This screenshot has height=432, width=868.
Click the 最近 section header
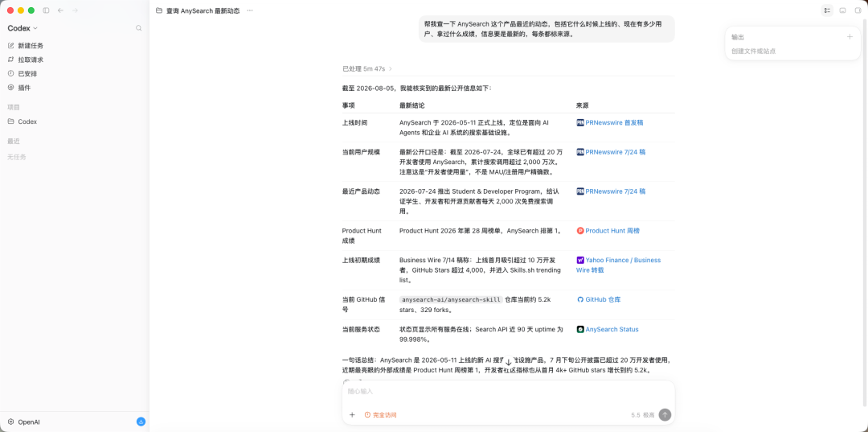14,141
